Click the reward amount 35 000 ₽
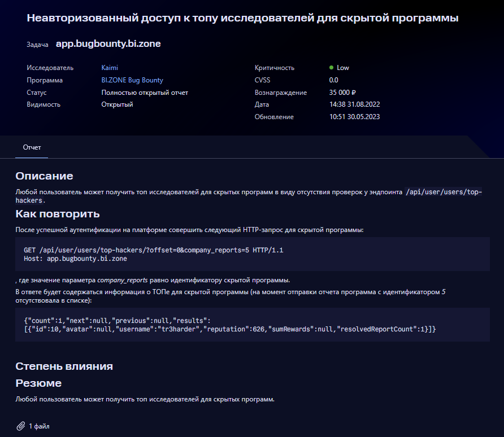The image size is (504, 437). click(342, 93)
